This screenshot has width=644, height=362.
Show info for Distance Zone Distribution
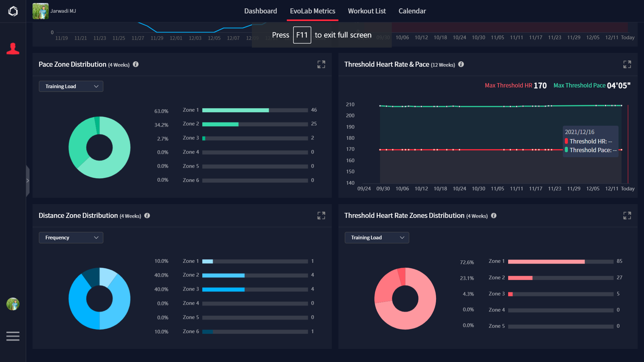147,216
